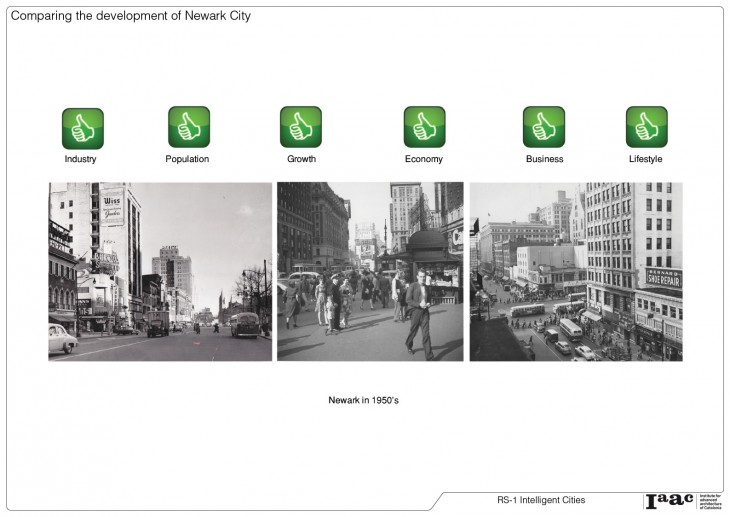Screen dimensions: 730x517
Task: Select the Economy label text
Action: [424, 159]
